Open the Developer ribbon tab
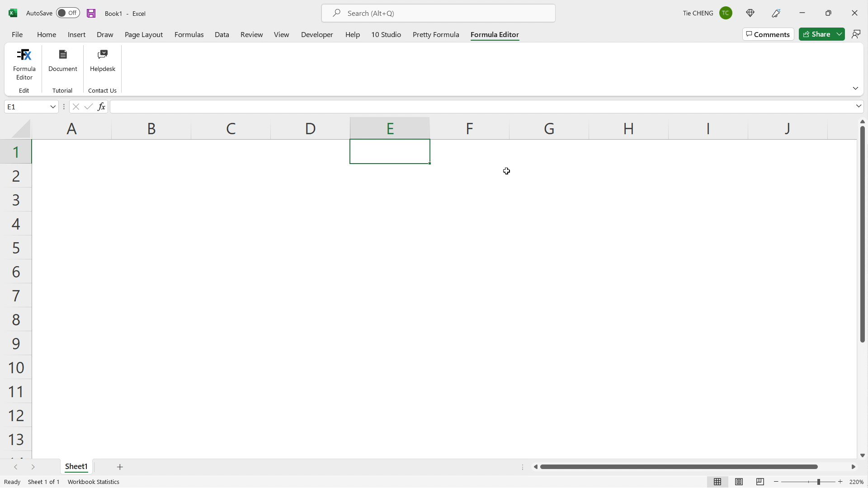 point(317,34)
